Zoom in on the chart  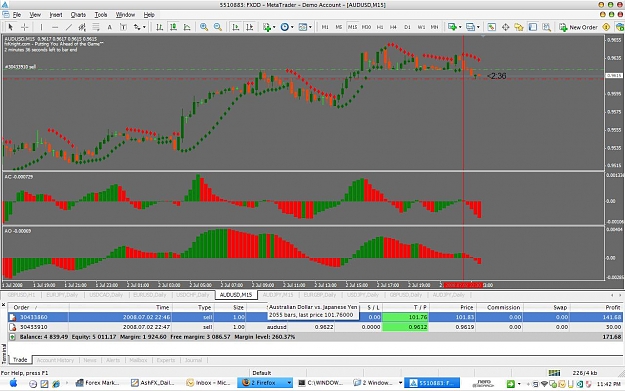pos(204,27)
